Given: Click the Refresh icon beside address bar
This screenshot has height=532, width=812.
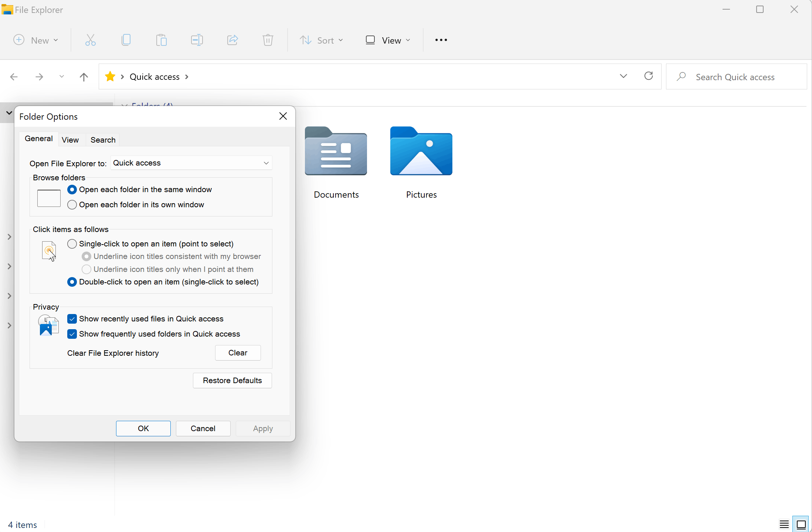Looking at the screenshot, I should [649, 76].
